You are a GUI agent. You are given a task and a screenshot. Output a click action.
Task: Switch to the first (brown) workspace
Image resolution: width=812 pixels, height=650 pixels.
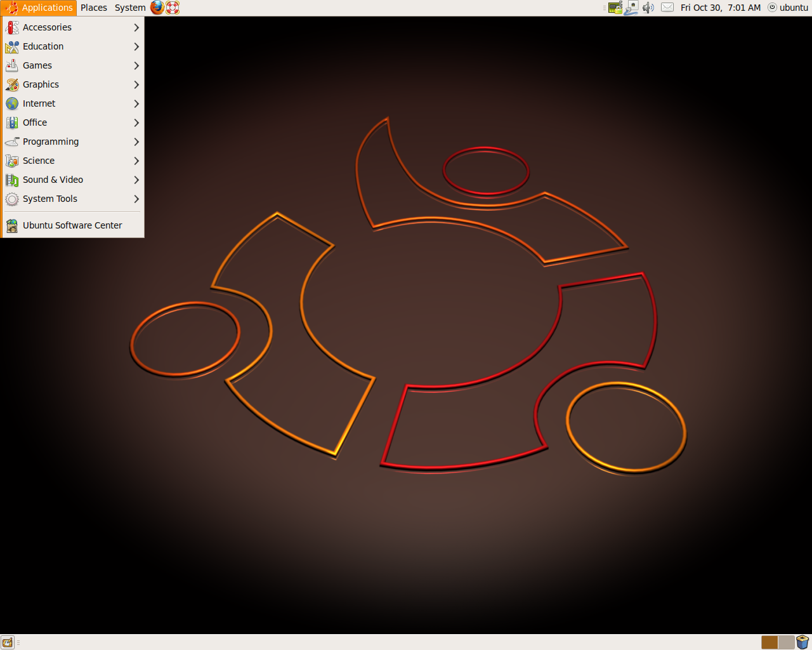click(x=769, y=642)
